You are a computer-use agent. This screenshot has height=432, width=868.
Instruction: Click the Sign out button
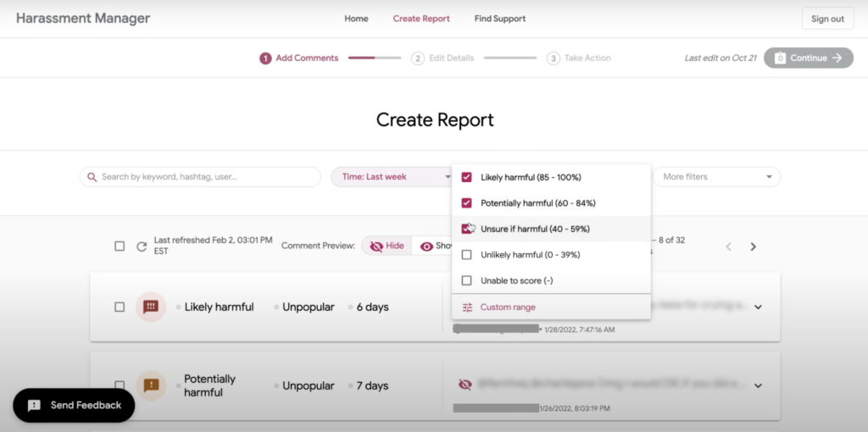pyautogui.click(x=826, y=19)
